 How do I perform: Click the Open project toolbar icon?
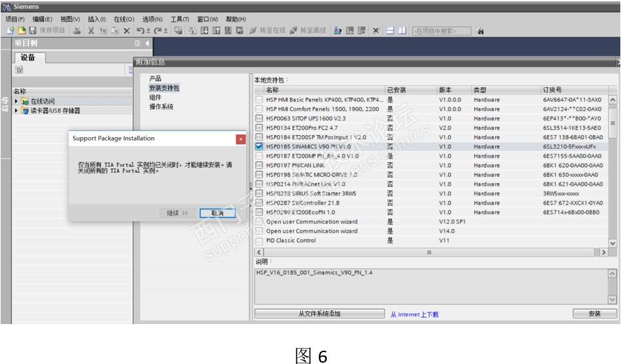pos(22,31)
